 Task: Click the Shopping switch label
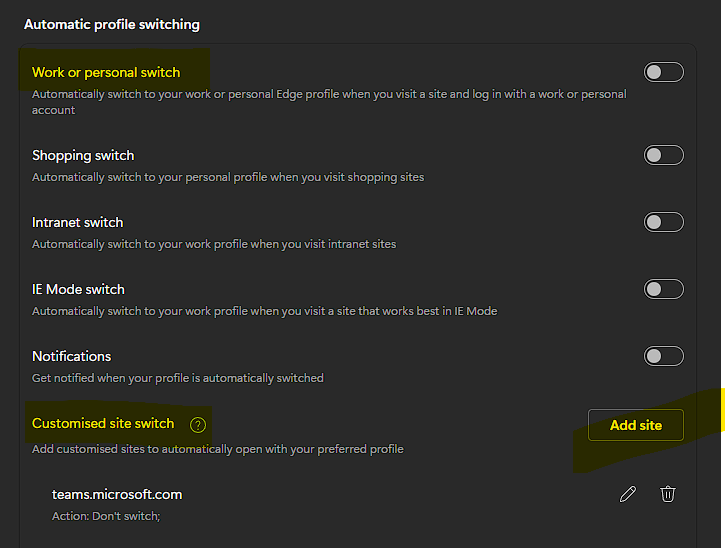pyautogui.click(x=83, y=155)
